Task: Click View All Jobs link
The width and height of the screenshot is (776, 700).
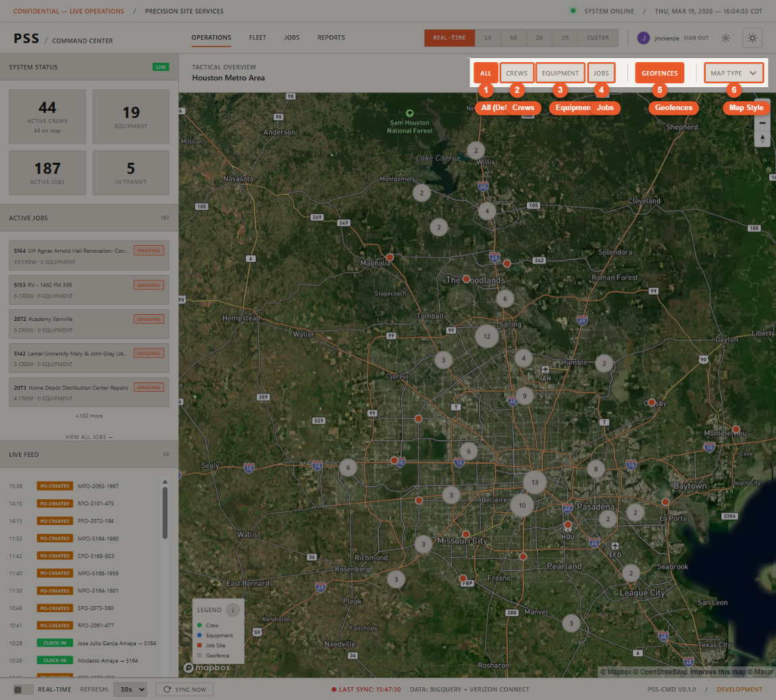Action: click(x=88, y=436)
